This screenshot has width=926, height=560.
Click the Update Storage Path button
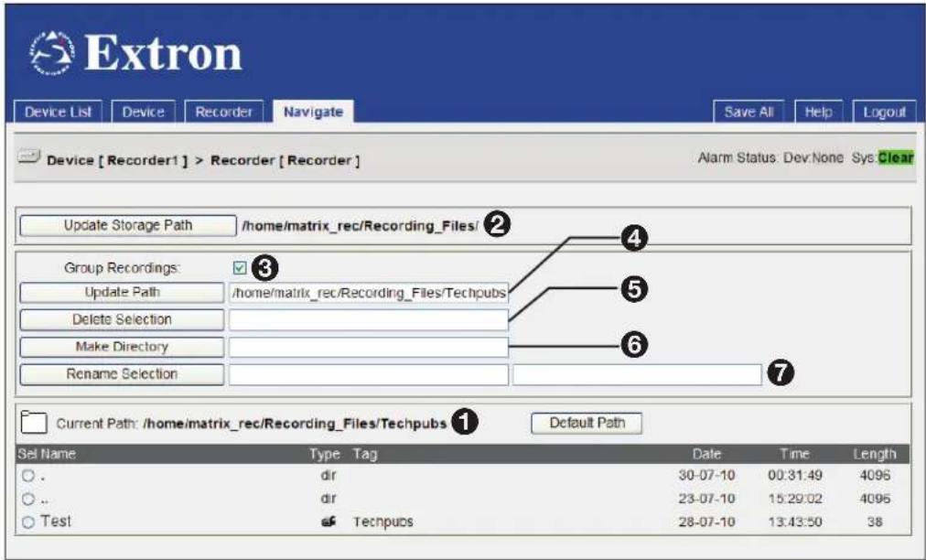pyautogui.click(x=127, y=226)
